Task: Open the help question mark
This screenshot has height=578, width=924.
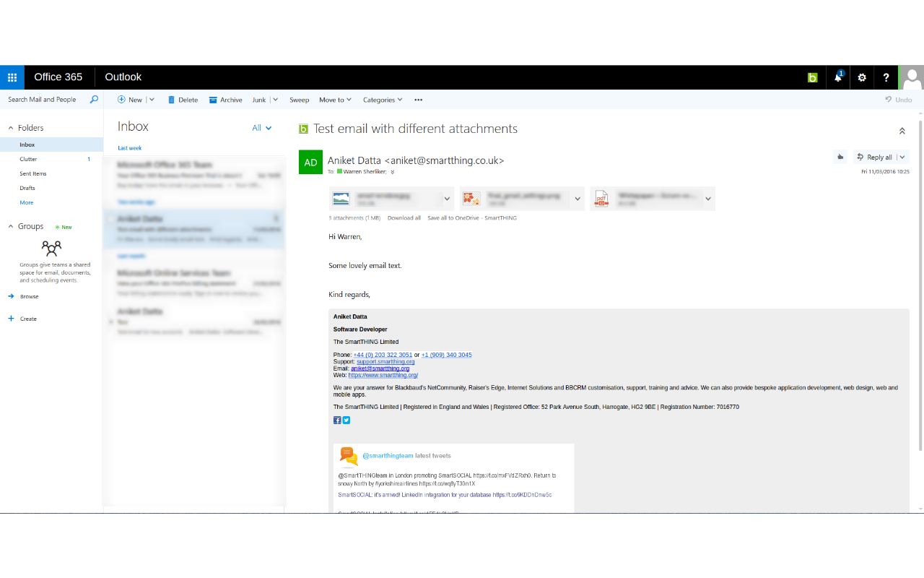Action: coord(886,77)
